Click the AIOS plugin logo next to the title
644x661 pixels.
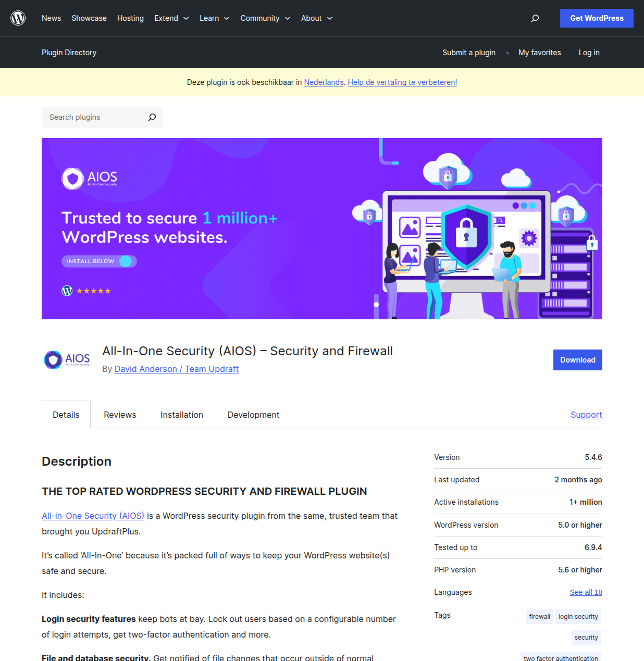coord(66,359)
